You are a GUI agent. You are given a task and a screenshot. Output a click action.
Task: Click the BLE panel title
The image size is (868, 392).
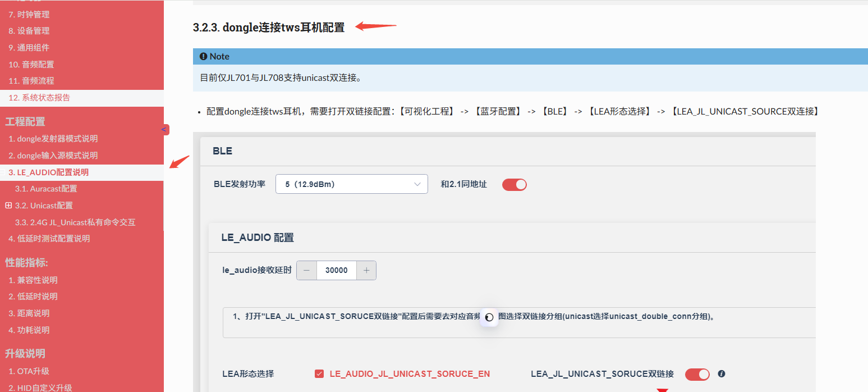[222, 151]
